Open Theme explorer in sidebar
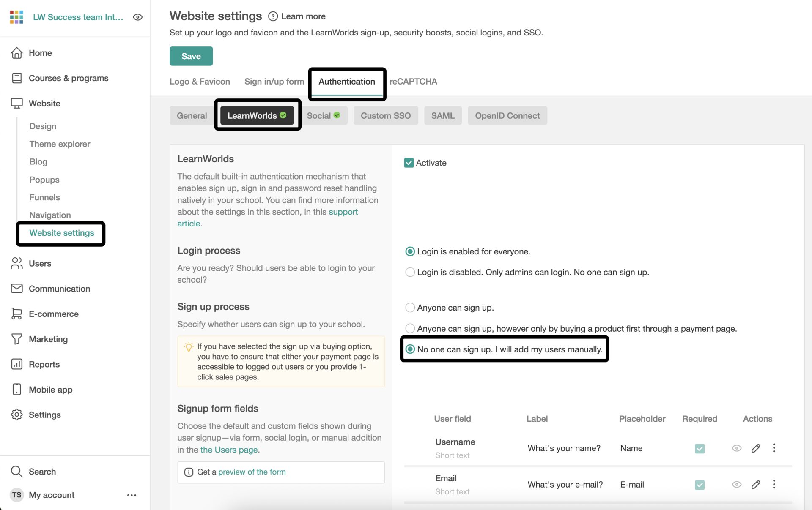Screen dimensions: 812x510 (60, 144)
